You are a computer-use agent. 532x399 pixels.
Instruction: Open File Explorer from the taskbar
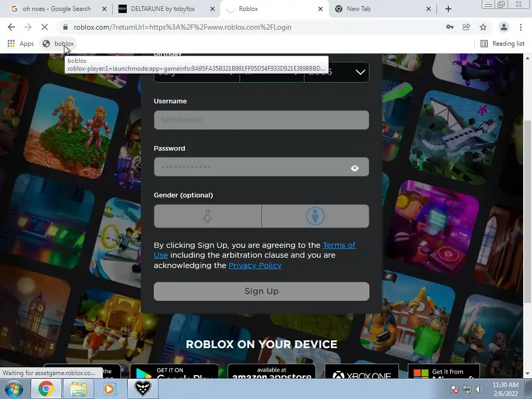click(78, 389)
